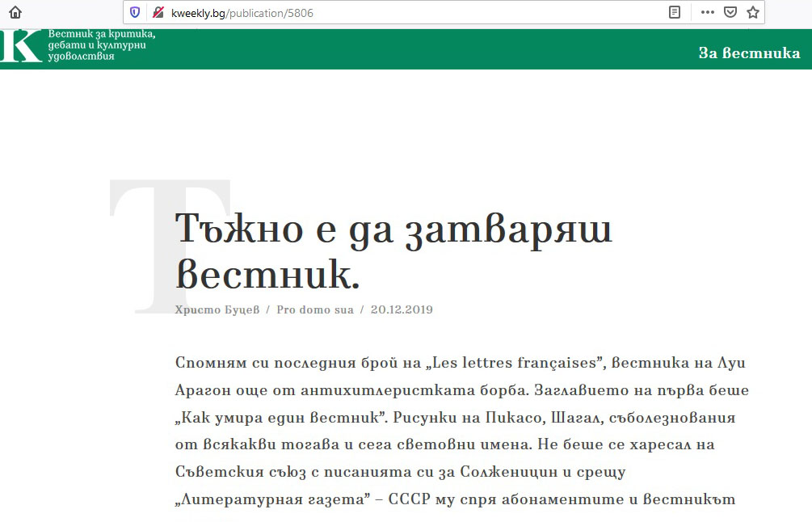
Task: Click the „Литературная газета" text in paragraph
Action: 271,499
